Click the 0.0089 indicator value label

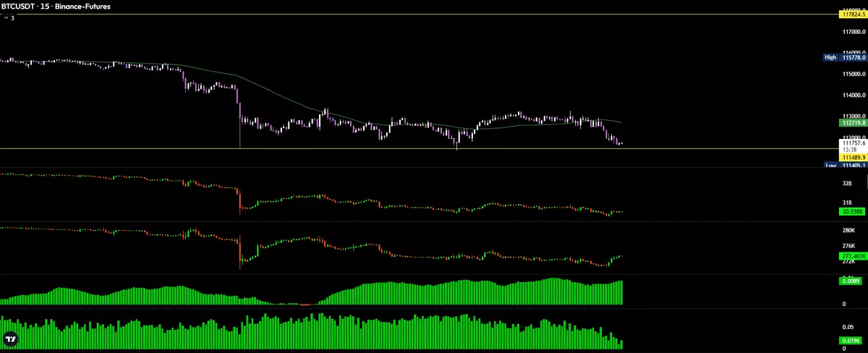851,281
